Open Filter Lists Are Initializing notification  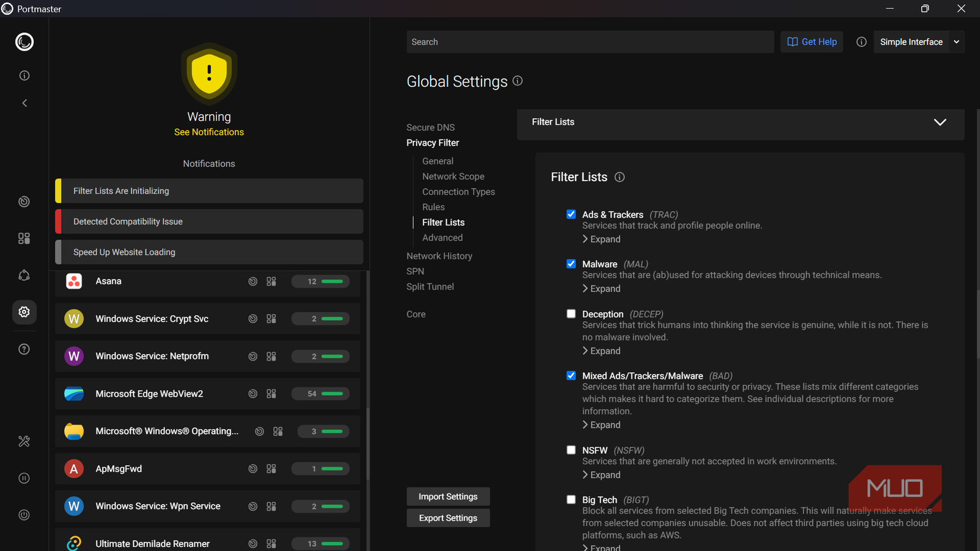click(x=209, y=191)
